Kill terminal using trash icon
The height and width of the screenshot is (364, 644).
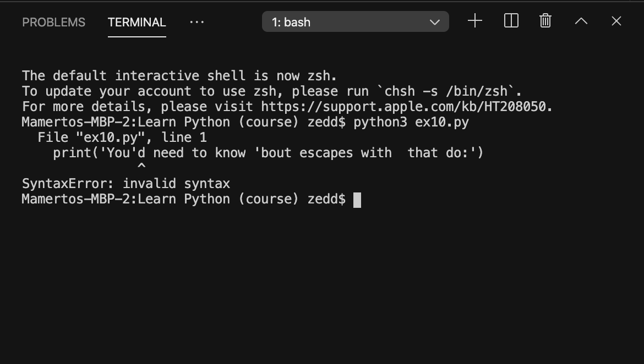coord(545,21)
